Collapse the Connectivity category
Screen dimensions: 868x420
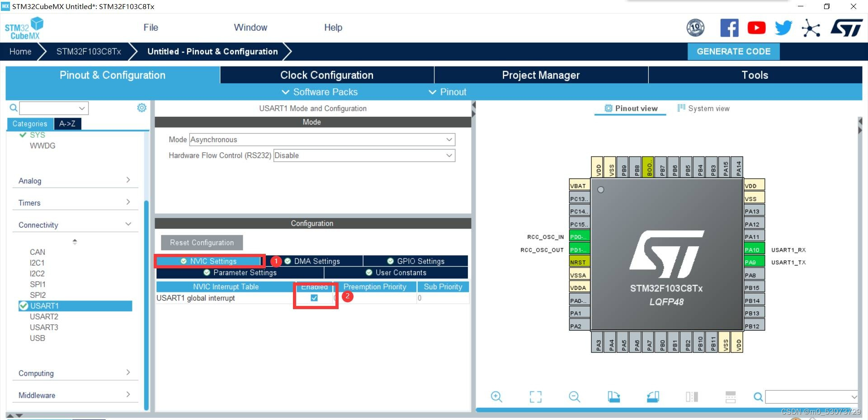pos(75,225)
